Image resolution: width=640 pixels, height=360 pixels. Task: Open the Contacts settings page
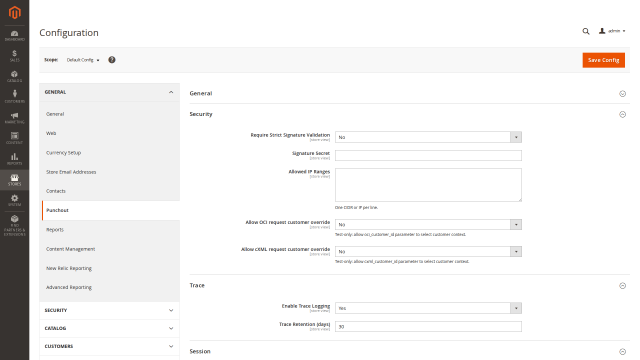pos(56,191)
